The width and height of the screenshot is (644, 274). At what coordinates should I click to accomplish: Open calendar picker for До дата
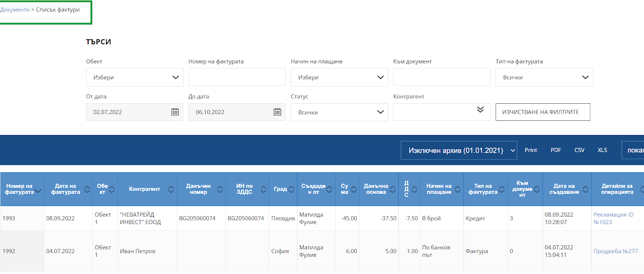coord(277,112)
